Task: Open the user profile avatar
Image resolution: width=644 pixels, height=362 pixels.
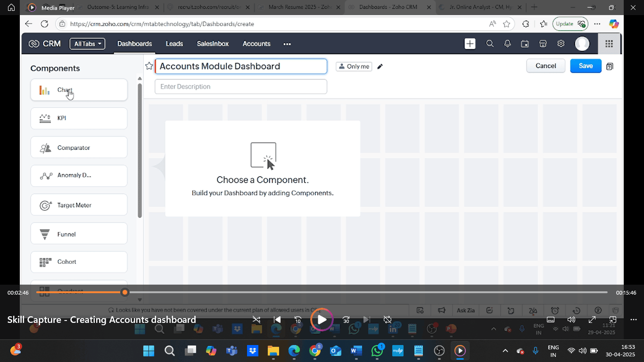Action: (582, 44)
